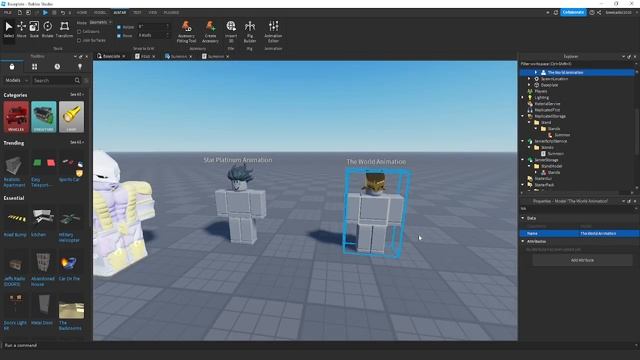Viewport: 640px width, 360px height.
Task: Open the Rig Builder
Action: [250, 31]
